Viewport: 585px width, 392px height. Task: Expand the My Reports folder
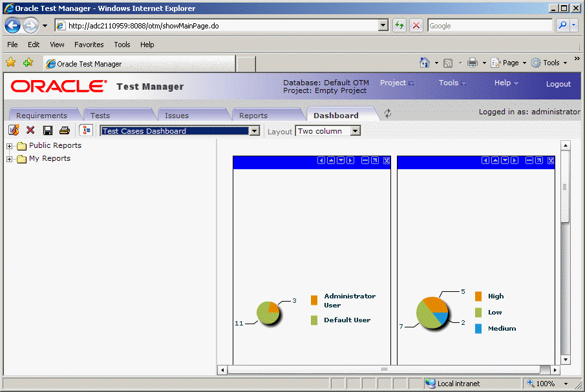click(10, 159)
